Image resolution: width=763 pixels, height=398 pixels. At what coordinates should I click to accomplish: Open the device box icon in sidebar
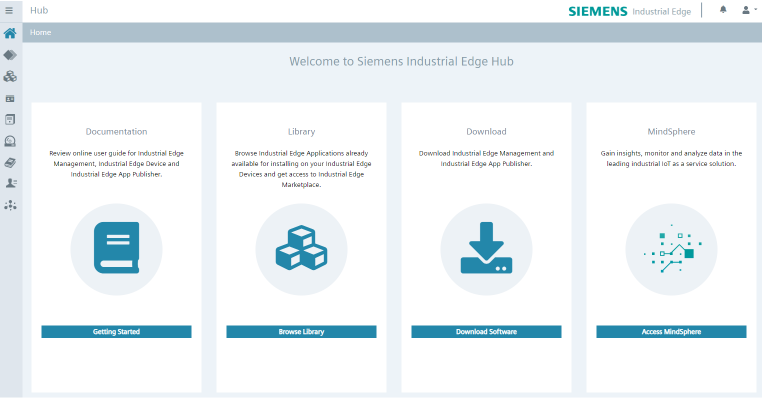coord(10,120)
